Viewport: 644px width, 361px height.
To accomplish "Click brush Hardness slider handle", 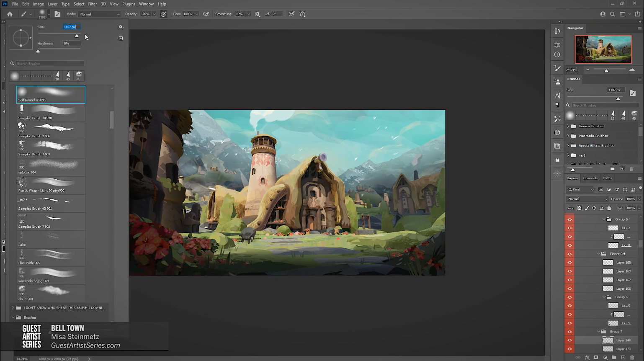I will coord(38,51).
